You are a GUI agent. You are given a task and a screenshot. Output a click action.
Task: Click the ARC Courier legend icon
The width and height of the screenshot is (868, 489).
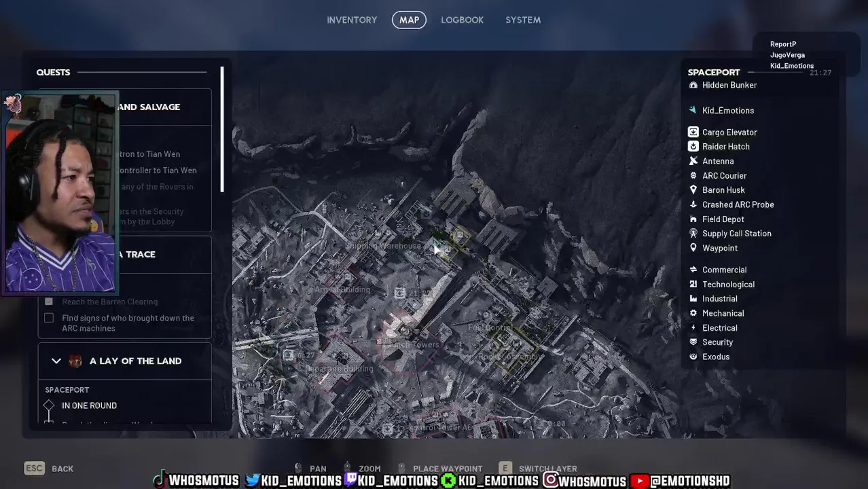[x=693, y=175]
